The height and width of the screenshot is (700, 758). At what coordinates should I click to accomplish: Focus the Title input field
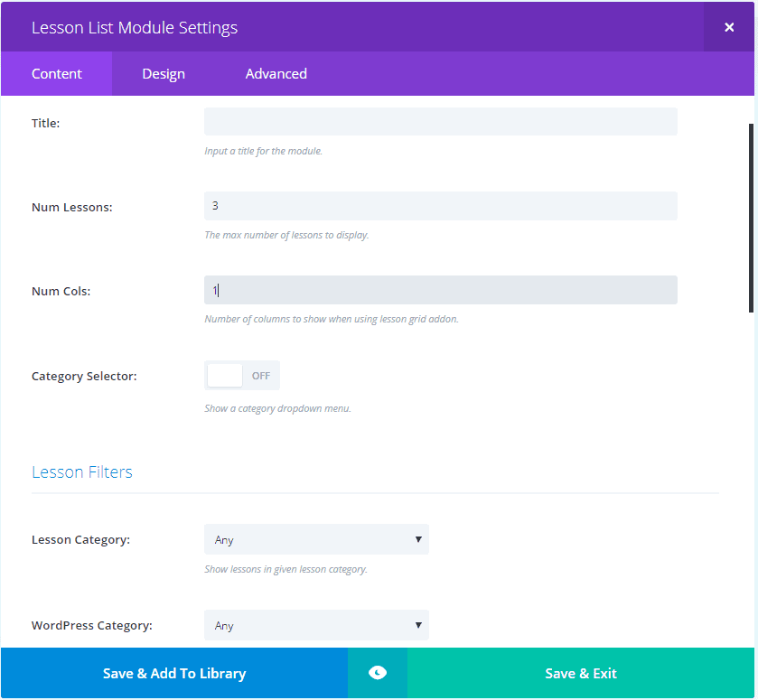pyautogui.click(x=440, y=122)
